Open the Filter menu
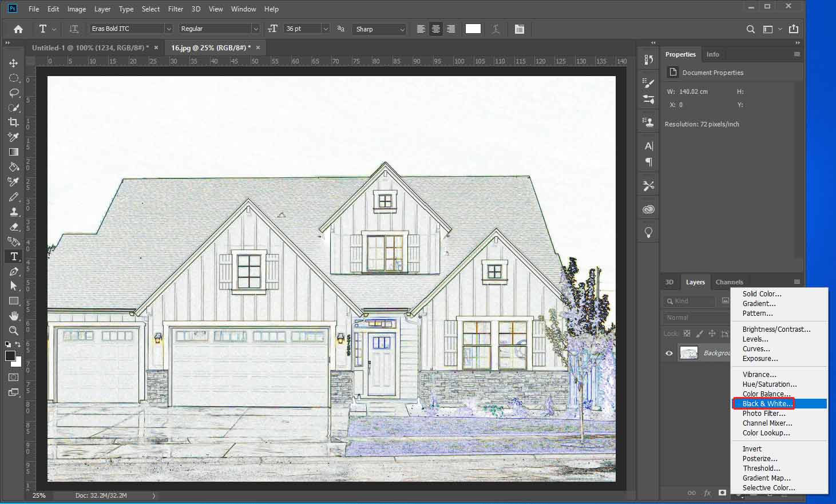 click(x=175, y=9)
